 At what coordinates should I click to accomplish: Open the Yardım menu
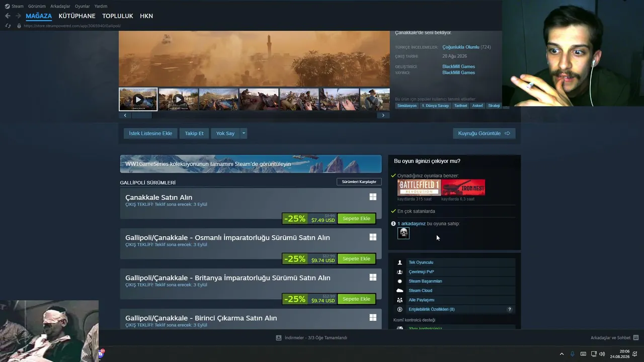101,7
